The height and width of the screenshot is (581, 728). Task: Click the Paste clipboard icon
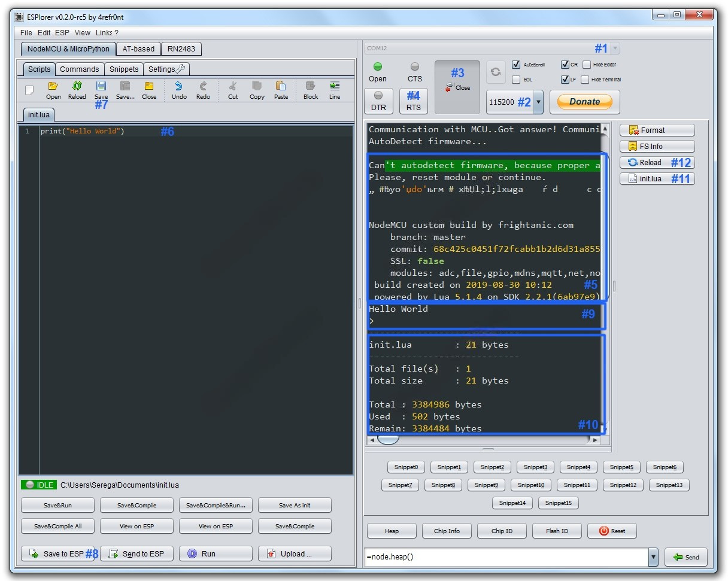coord(281,87)
